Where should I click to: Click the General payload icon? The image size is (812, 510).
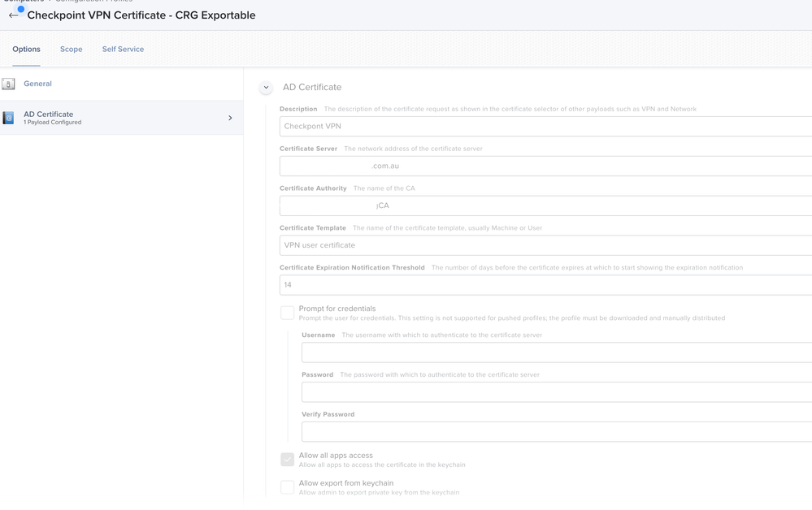(x=8, y=84)
